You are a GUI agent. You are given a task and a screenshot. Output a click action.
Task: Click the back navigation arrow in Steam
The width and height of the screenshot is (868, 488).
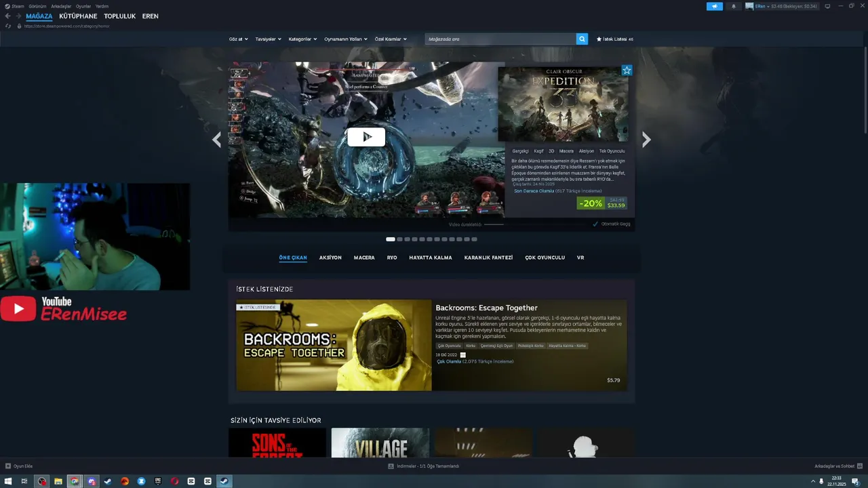[8, 16]
